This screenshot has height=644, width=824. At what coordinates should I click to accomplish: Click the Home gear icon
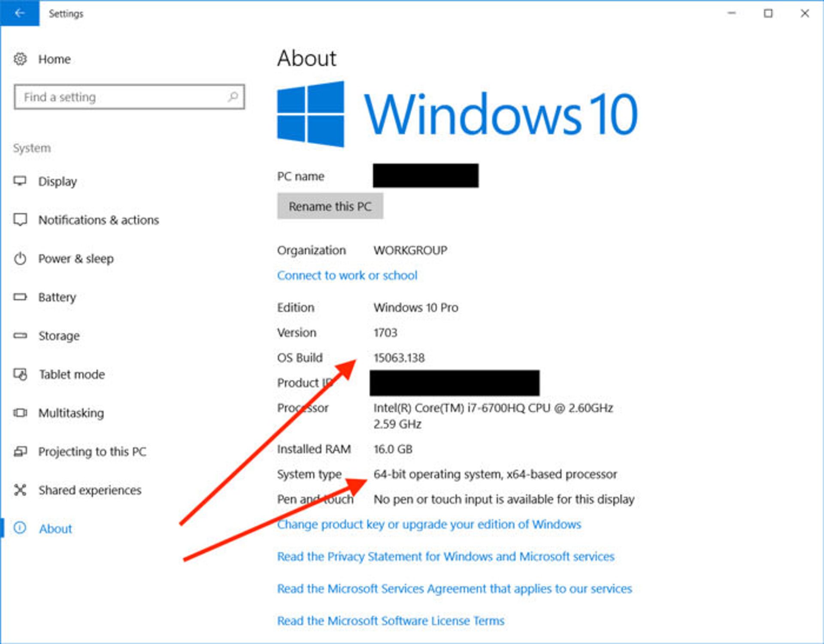click(x=20, y=59)
